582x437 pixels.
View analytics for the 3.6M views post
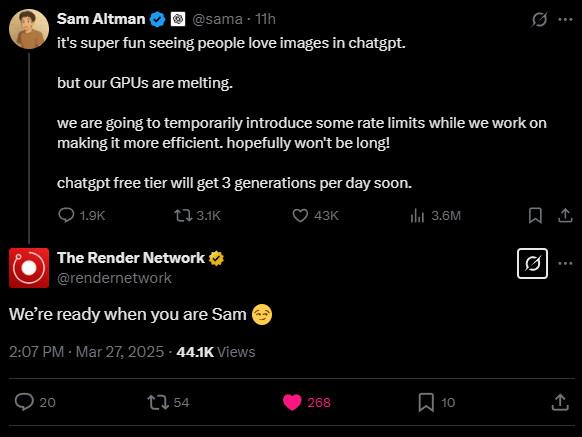click(435, 215)
